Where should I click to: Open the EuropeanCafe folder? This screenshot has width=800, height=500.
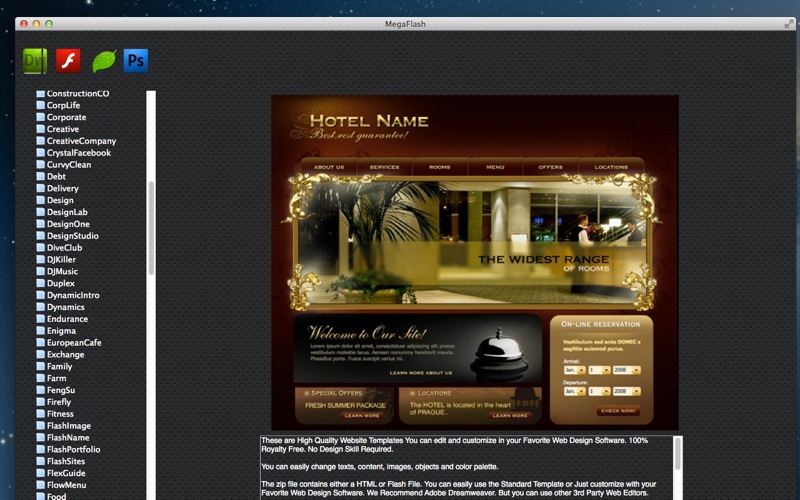pos(69,342)
